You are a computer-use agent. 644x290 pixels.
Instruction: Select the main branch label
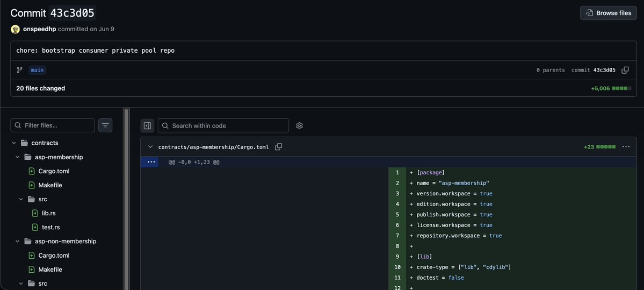pyautogui.click(x=38, y=70)
